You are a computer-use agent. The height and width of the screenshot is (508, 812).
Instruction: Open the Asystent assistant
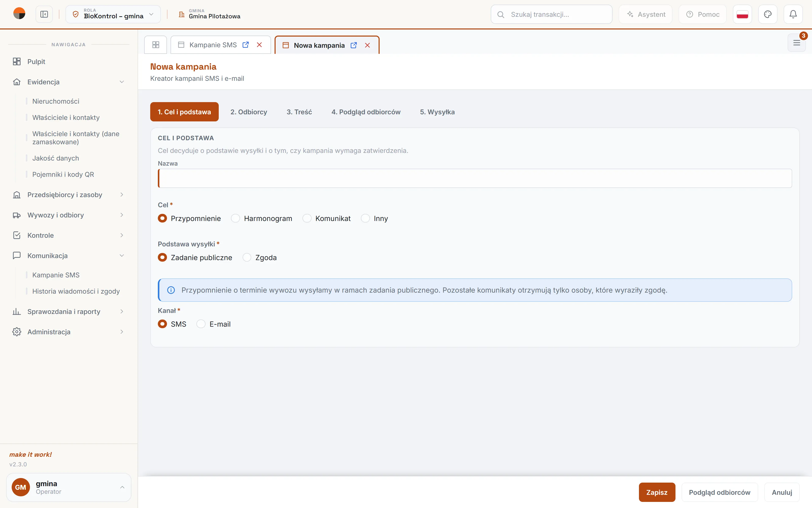[x=646, y=14]
